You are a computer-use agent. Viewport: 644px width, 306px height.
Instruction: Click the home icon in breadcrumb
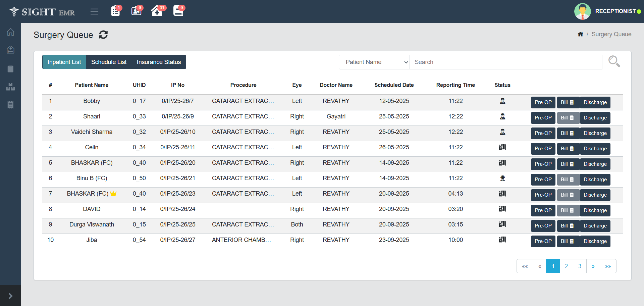(x=580, y=34)
